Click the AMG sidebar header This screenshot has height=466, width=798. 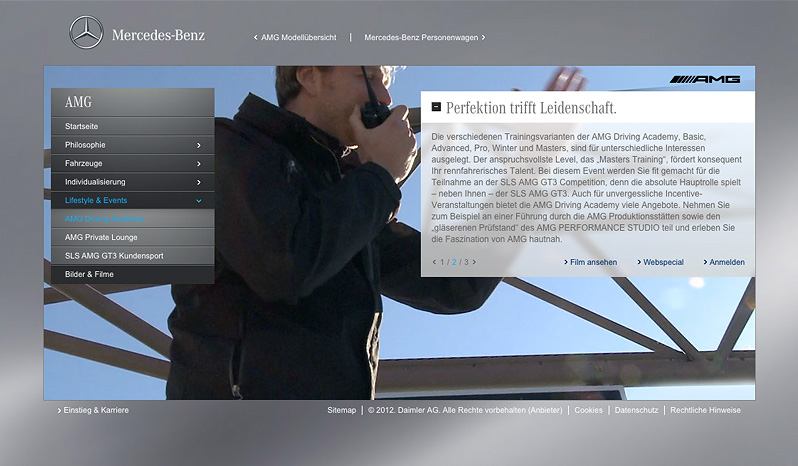point(132,102)
